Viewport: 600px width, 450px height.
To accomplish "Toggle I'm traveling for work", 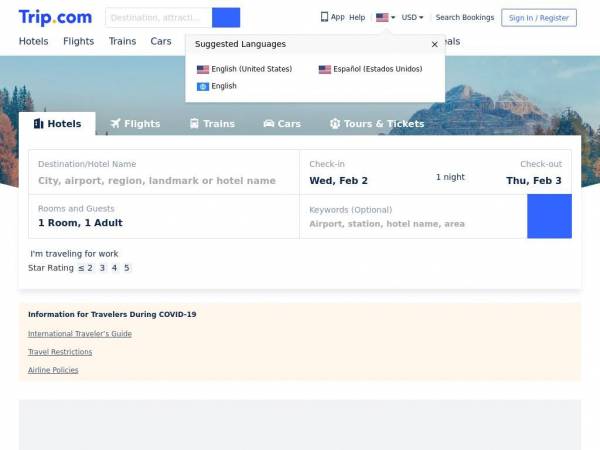I will (x=74, y=254).
